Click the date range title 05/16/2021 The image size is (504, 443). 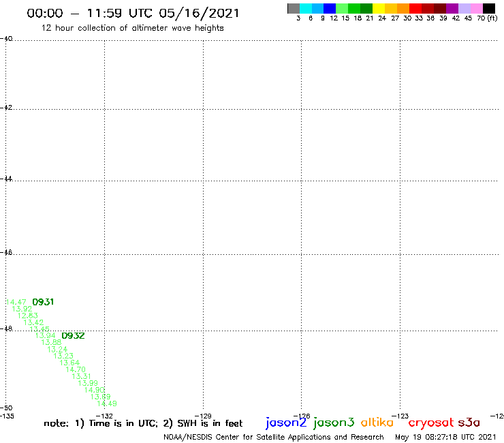pyautogui.click(x=133, y=13)
